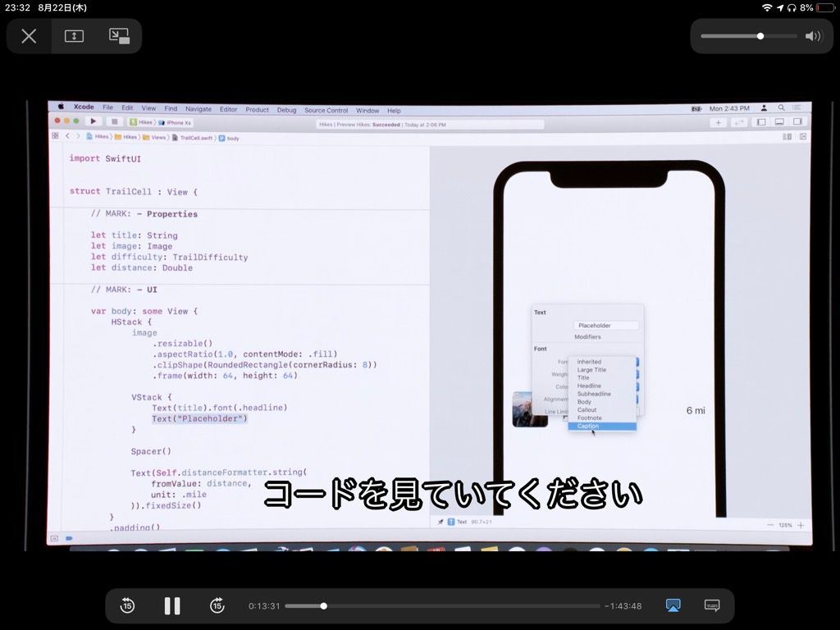Click the Xcode stop button
The image size is (840, 630).
coord(114,121)
